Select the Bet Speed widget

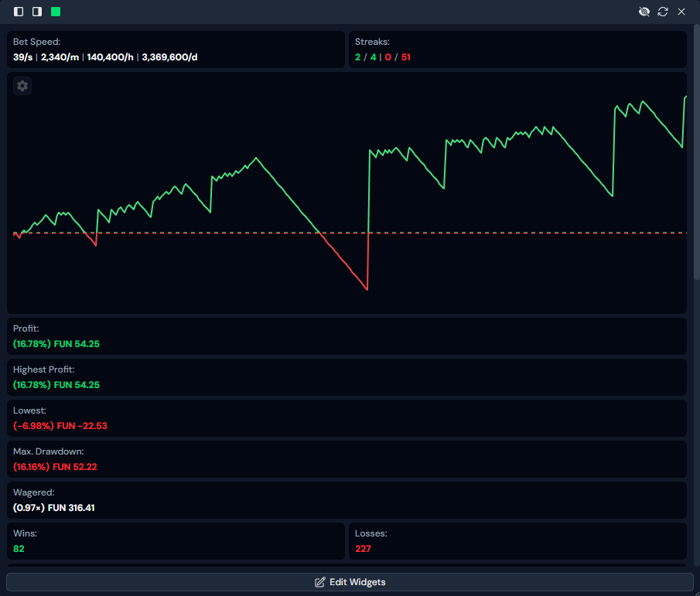coord(176,49)
